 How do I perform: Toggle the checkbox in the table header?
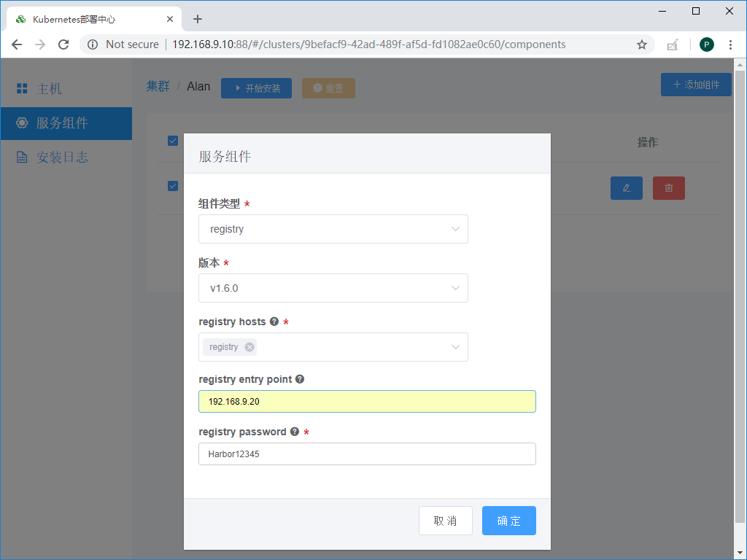[x=173, y=141]
